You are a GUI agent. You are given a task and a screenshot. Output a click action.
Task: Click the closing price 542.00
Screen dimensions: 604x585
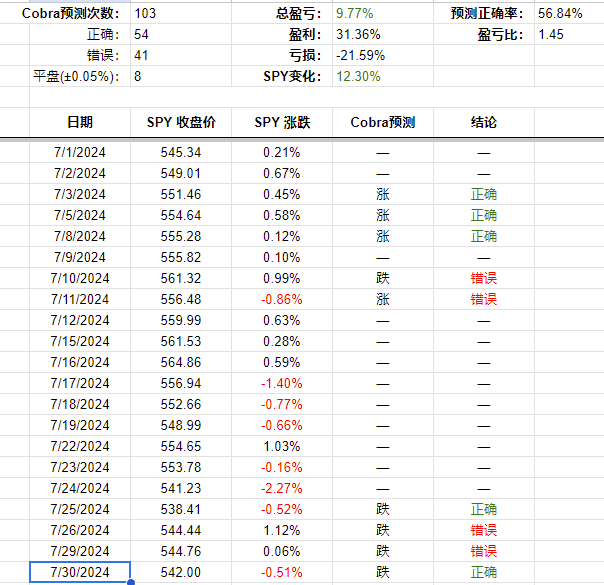click(181, 572)
